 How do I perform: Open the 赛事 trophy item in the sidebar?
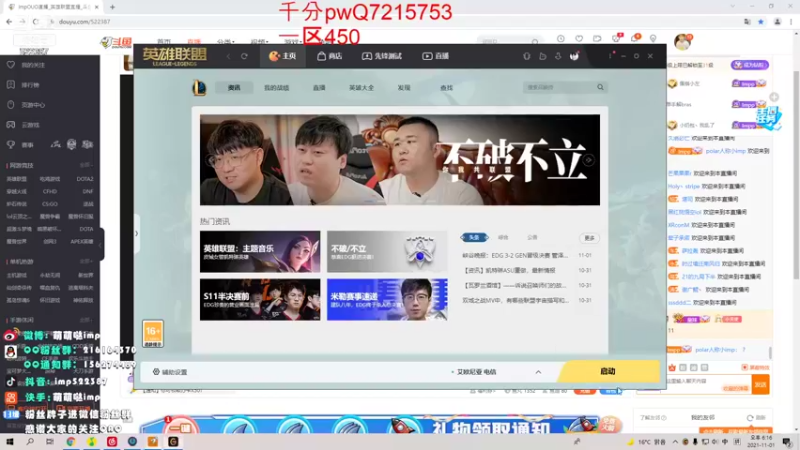pyautogui.click(x=20, y=145)
